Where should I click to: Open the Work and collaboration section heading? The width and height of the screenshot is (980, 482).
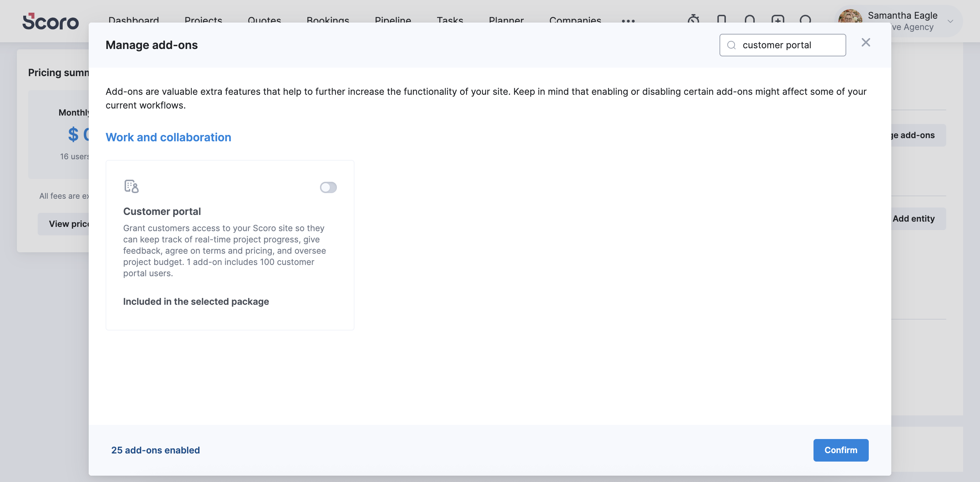tap(169, 137)
